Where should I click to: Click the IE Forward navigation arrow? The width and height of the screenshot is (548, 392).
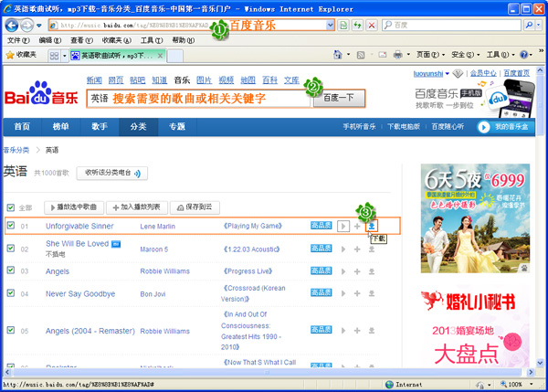click(26, 26)
